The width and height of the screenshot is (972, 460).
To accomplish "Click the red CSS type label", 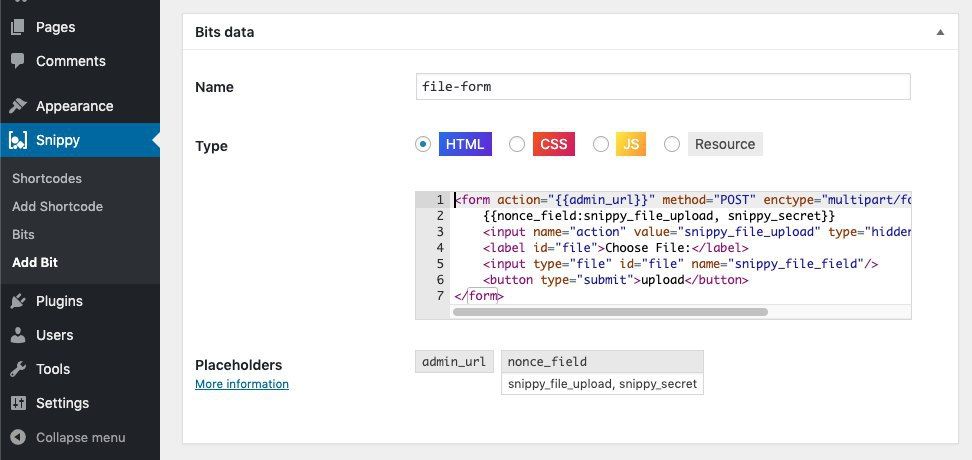I will (554, 144).
